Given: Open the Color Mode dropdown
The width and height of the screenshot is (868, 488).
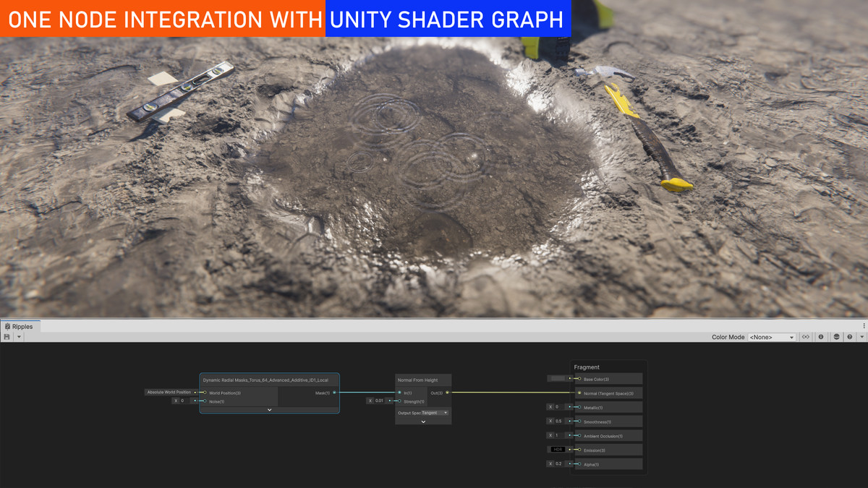Looking at the screenshot, I should click(772, 337).
